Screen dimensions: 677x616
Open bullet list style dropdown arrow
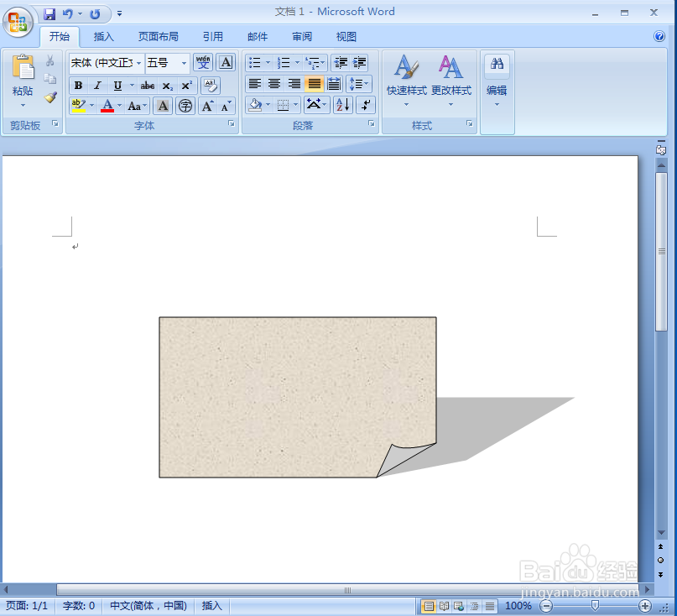[x=268, y=63]
